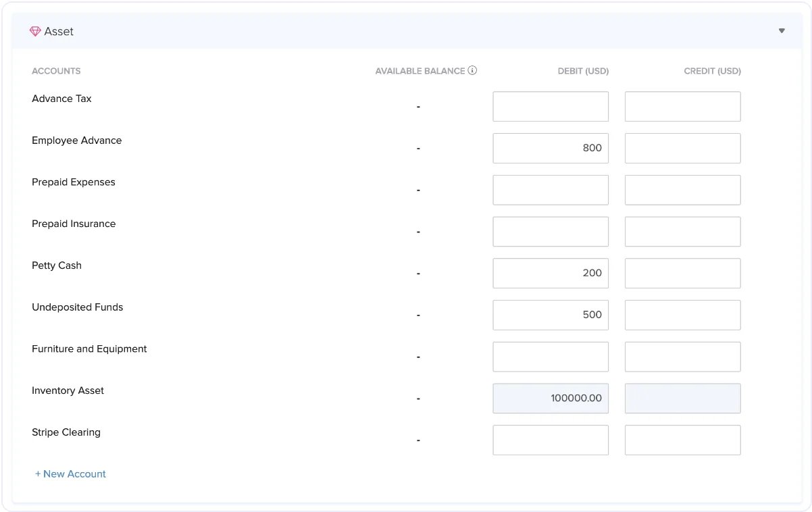Click the Stripe Clearing debit field

click(551, 440)
